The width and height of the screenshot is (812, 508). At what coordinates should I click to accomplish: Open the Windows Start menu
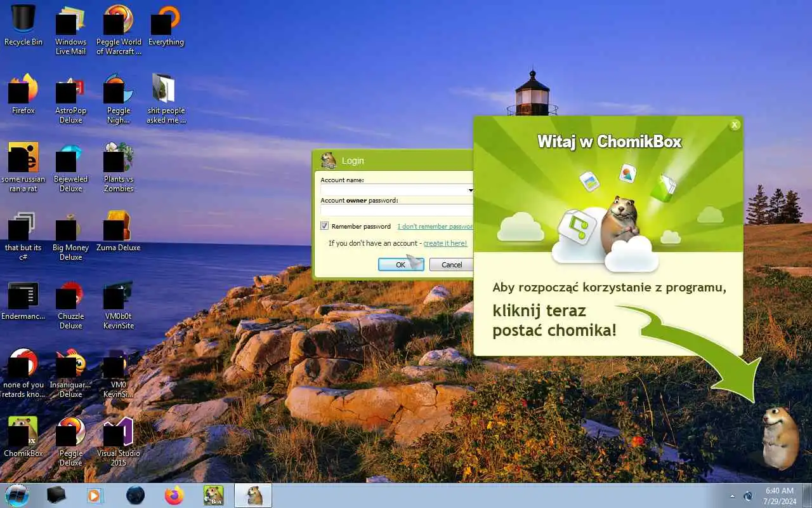point(17,495)
